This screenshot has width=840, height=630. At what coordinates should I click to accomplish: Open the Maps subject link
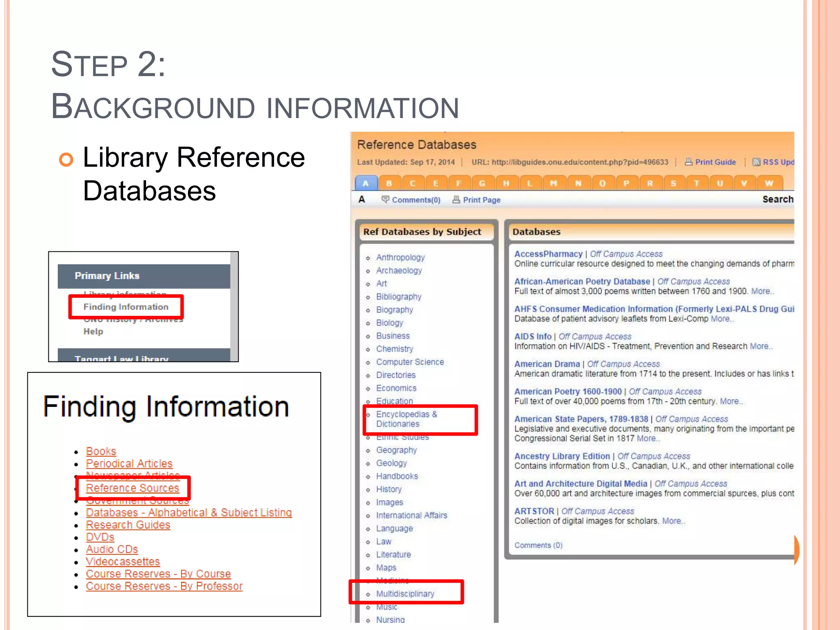(386, 568)
